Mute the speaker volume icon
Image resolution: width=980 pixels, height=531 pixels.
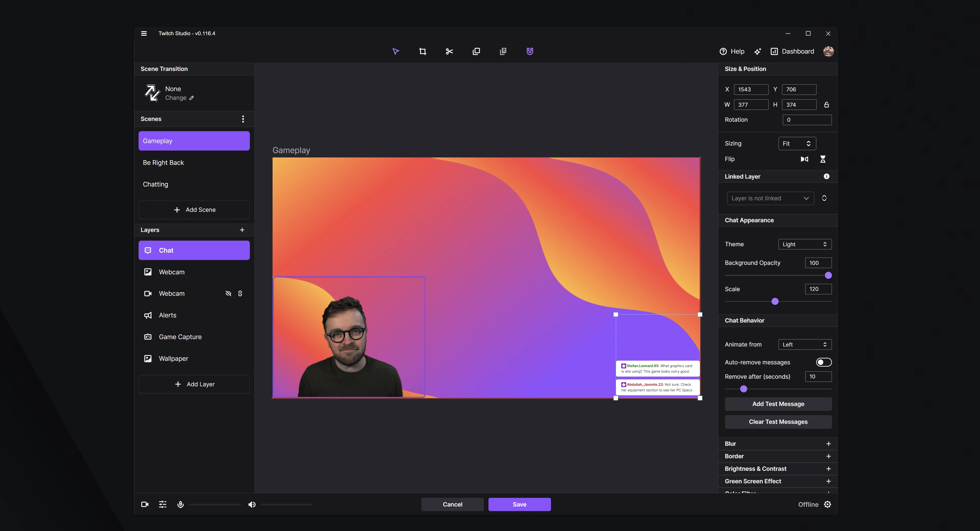(252, 504)
